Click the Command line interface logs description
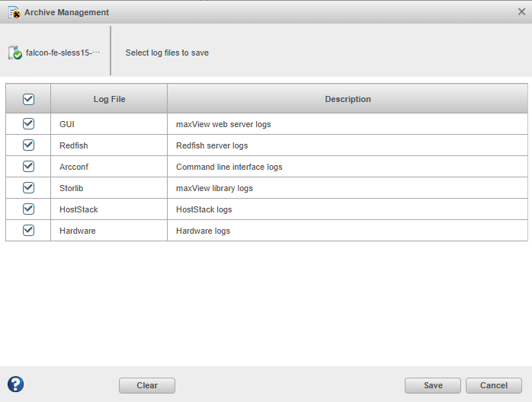Viewport: 532px width, 402px height. tap(229, 167)
